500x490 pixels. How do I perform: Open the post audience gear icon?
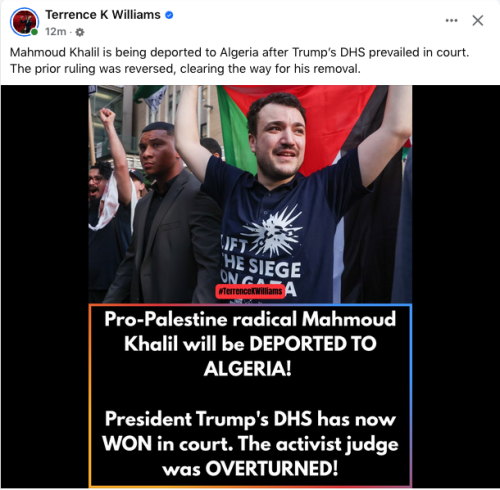pos(80,32)
